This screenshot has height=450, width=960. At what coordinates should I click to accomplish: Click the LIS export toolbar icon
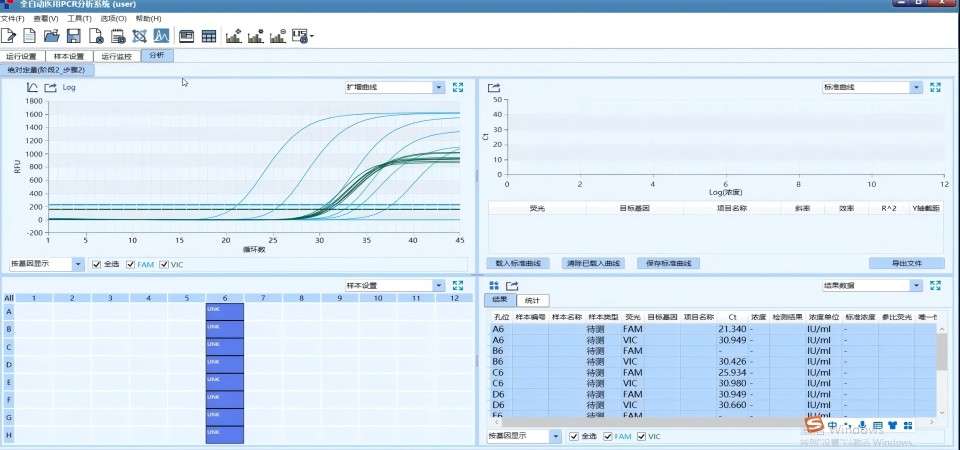pos(302,36)
